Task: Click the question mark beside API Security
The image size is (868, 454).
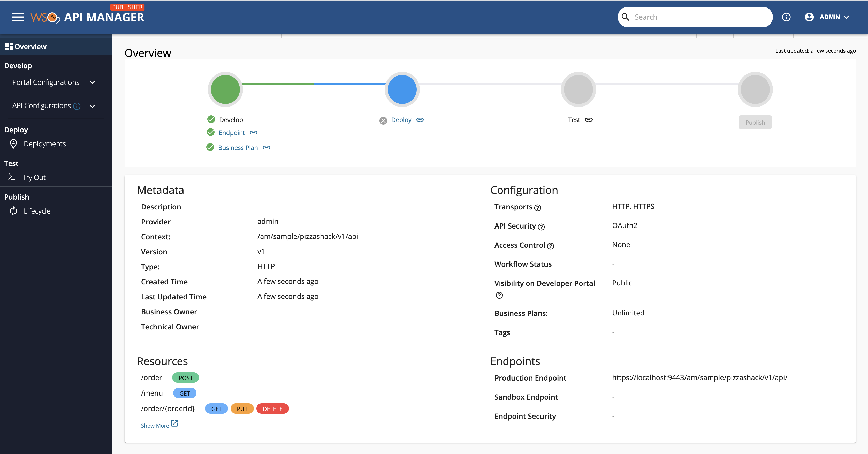Action: click(x=542, y=227)
